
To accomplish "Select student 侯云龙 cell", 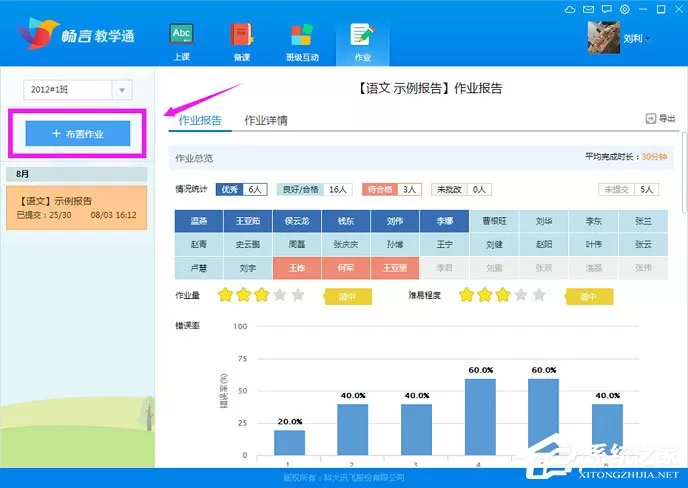I will click(x=297, y=221).
